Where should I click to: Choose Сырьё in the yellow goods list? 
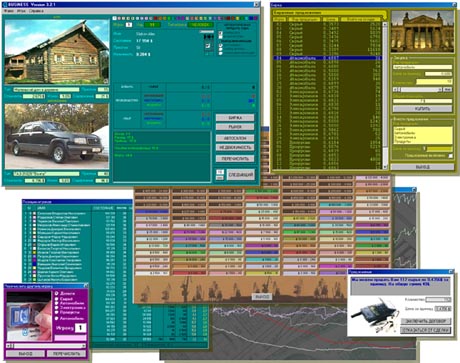click(400, 129)
